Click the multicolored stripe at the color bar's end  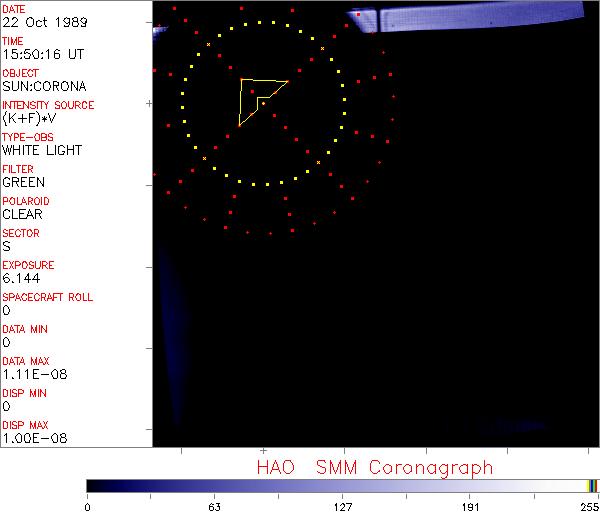[x=593, y=485]
